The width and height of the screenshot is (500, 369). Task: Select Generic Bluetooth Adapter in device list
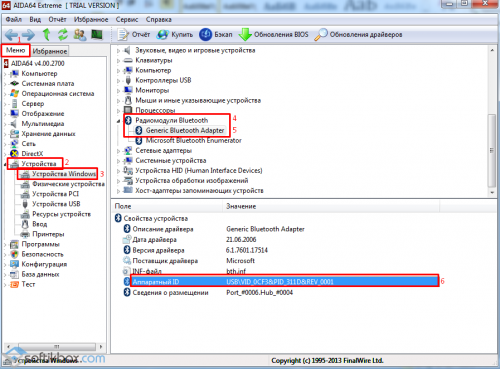click(185, 130)
